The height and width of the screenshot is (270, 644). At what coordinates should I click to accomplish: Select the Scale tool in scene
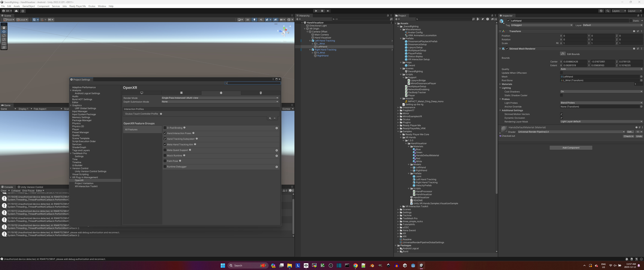click(4, 40)
